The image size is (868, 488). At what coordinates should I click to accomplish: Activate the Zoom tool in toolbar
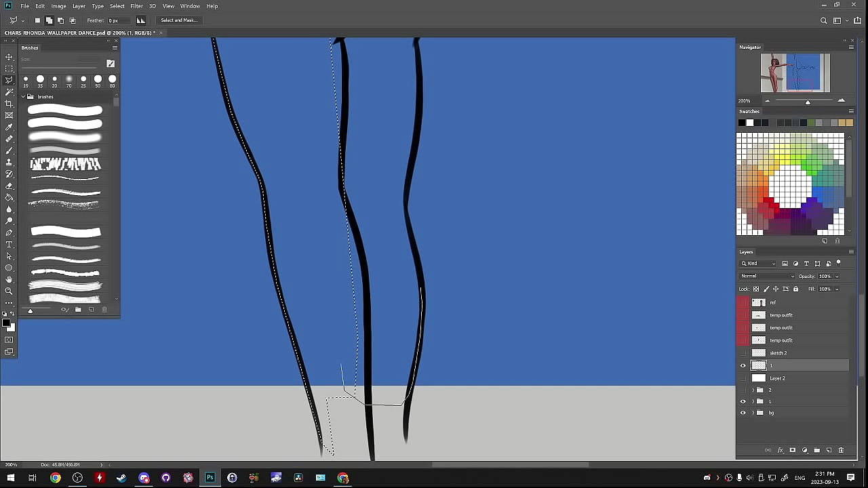pos(9,291)
